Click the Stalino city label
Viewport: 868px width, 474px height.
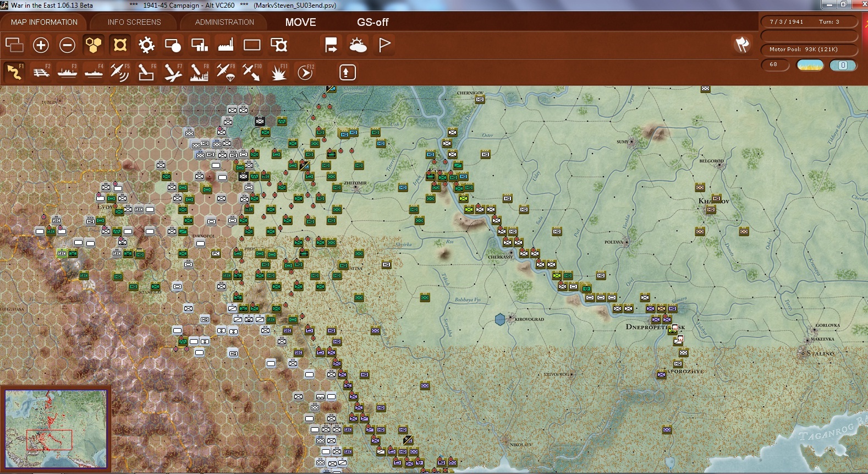820,353
